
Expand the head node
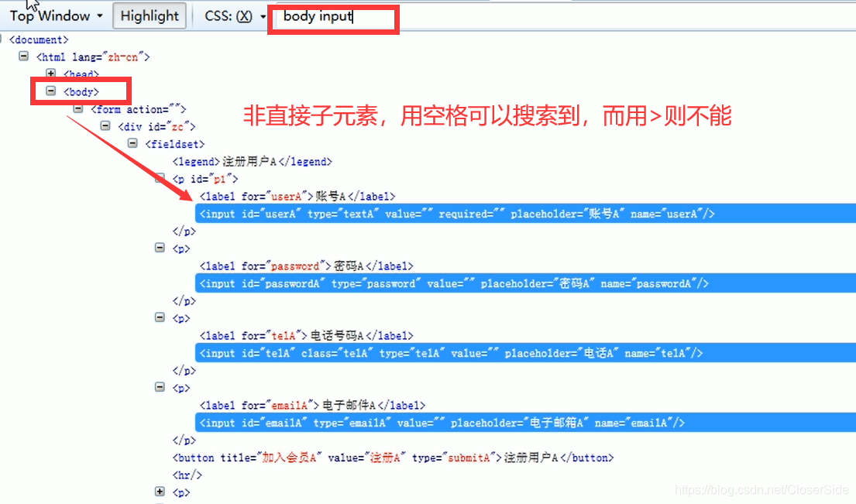pyautogui.click(x=51, y=73)
